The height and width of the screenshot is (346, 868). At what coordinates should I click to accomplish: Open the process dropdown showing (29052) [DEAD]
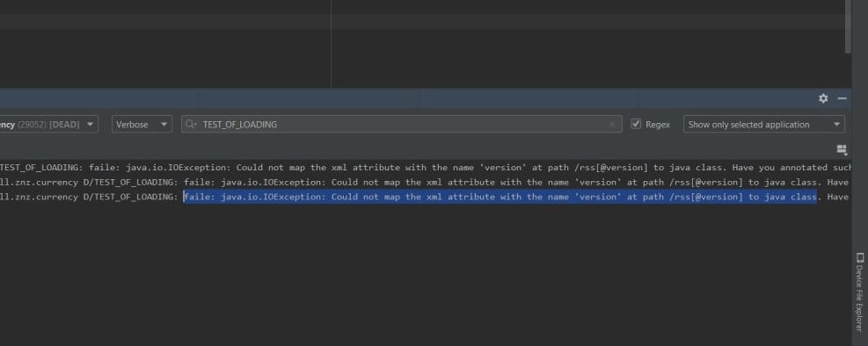[48, 124]
